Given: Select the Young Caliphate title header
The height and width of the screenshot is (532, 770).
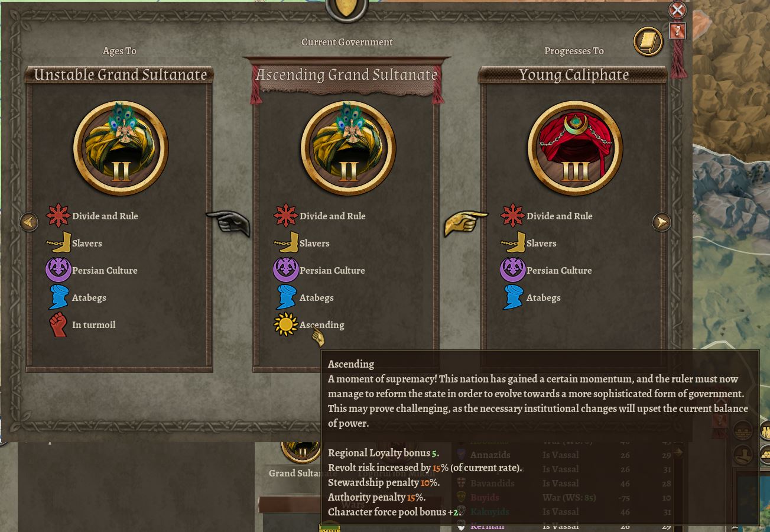Looking at the screenshot, I should [x=574, y=74].
